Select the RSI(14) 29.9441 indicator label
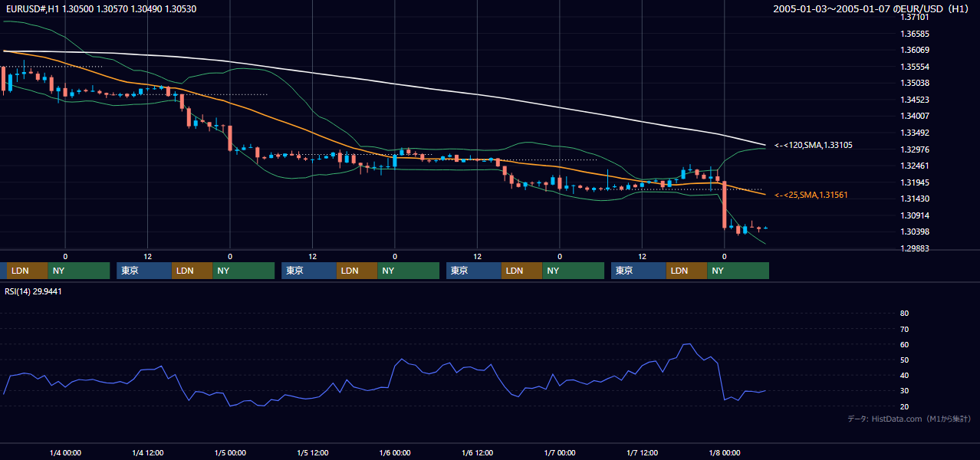 coord(33,291)
